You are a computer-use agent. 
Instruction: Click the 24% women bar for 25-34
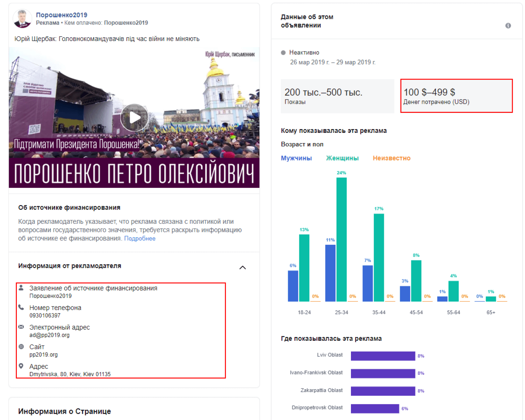tap(341, 239)
